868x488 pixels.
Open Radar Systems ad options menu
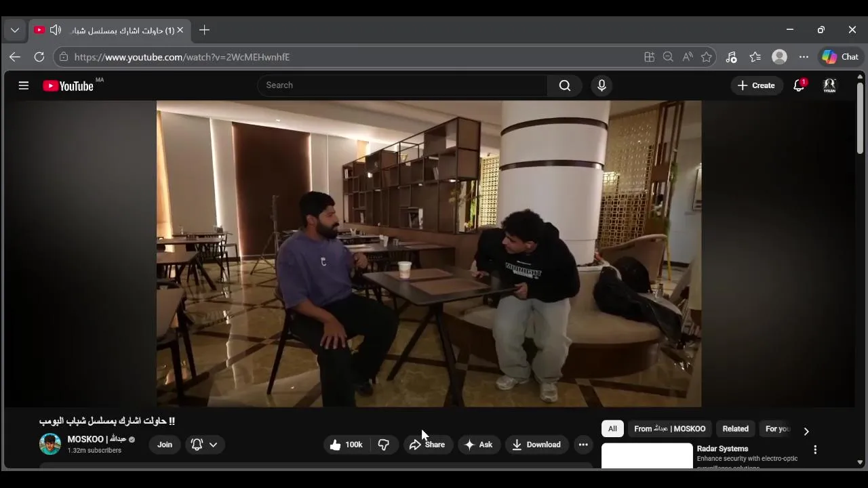(815, 449)
